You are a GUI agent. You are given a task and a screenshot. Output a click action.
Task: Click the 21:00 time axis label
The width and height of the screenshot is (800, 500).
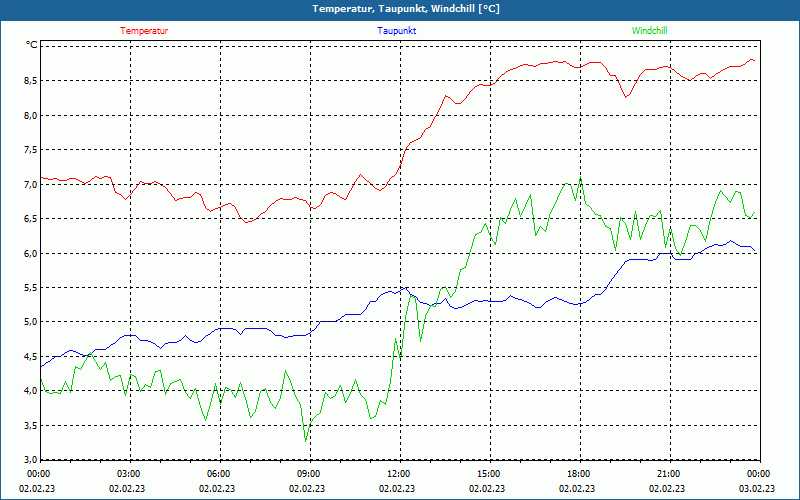pyautogui.click(x=668, y=474)
